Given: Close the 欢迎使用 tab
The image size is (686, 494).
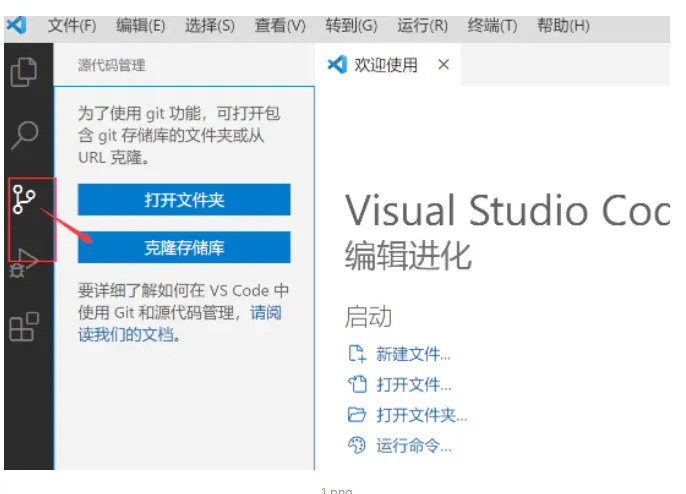Looking at the screenshot, I should [443, 65].
